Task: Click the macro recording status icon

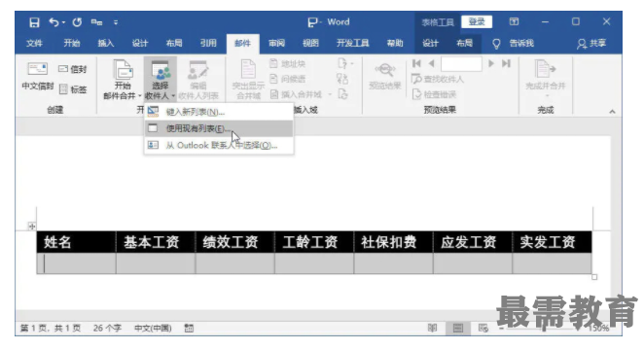Action: coord(189,328)
